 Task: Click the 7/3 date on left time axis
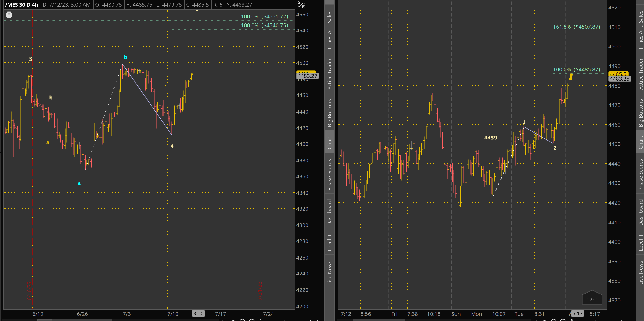(127, 314)
